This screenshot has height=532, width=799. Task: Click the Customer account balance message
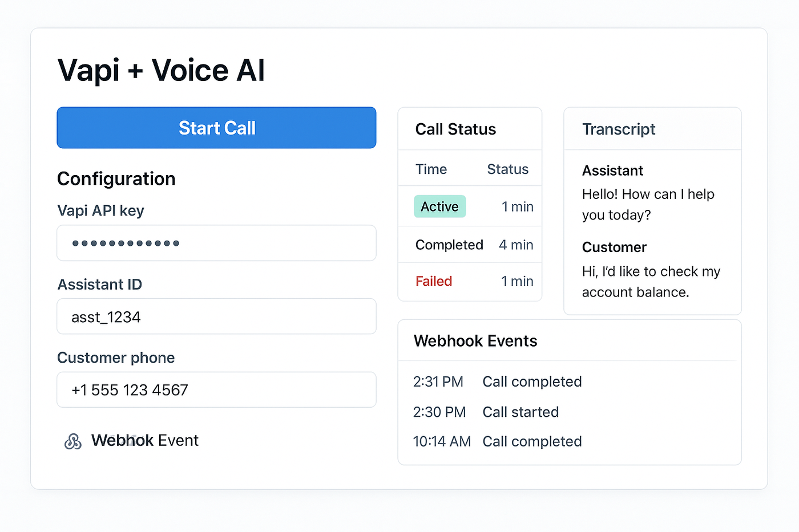651,282
